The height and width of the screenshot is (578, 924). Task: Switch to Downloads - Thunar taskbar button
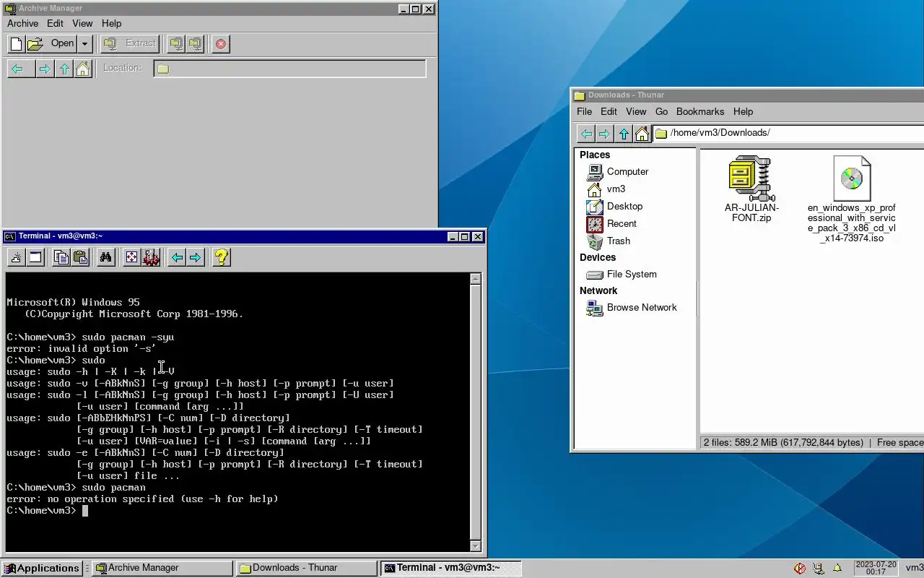[x=308, y=568]
